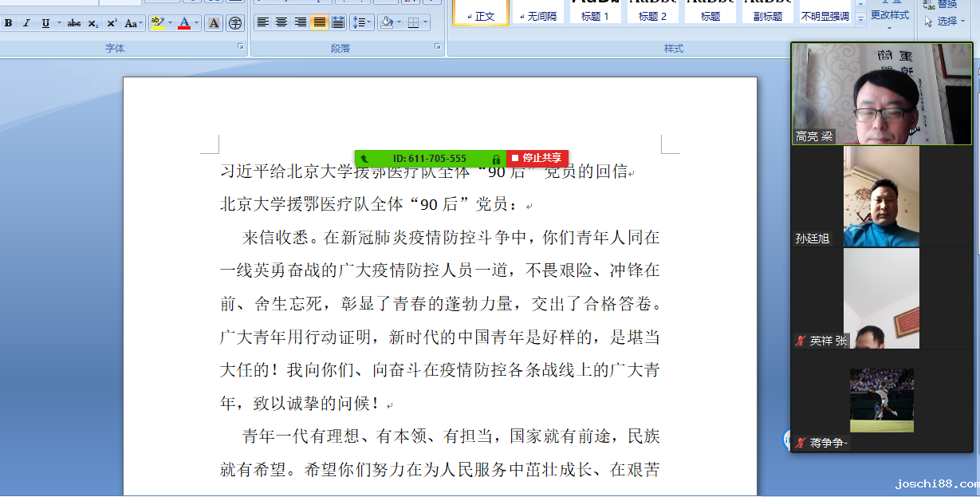
Task: Open line spacing dropdown
Action: click(362, 22)
